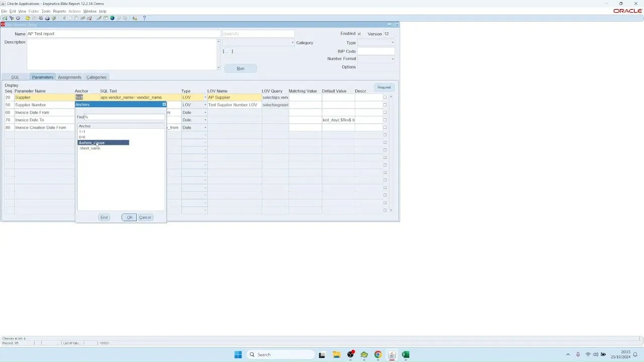Click the Zoom toolbar icon
The width and height of the screenshot is (644, 362).
click(106, 18)
